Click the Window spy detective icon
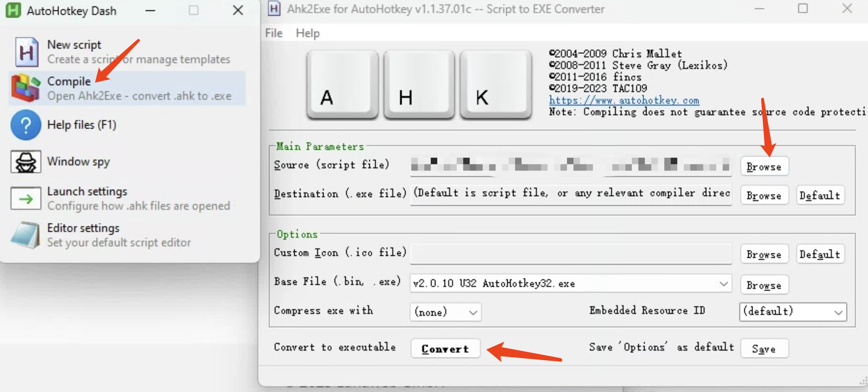The image size is (868, 392). (26, 162)
